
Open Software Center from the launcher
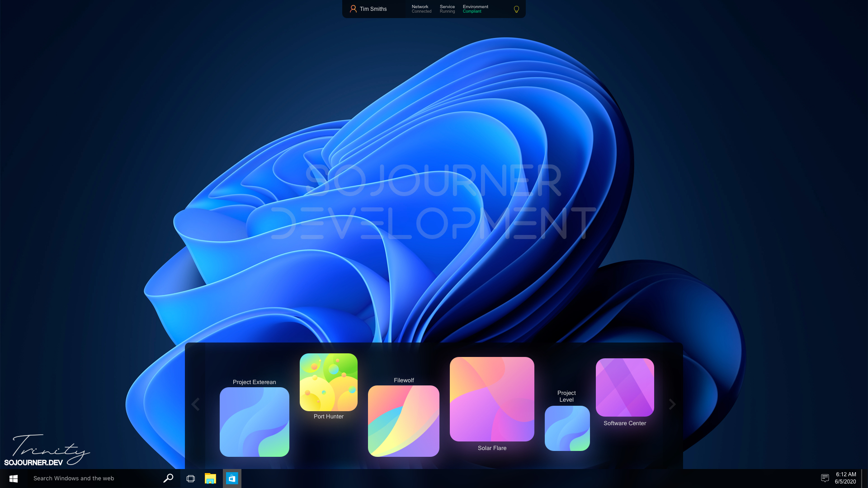tap(625, 387)
